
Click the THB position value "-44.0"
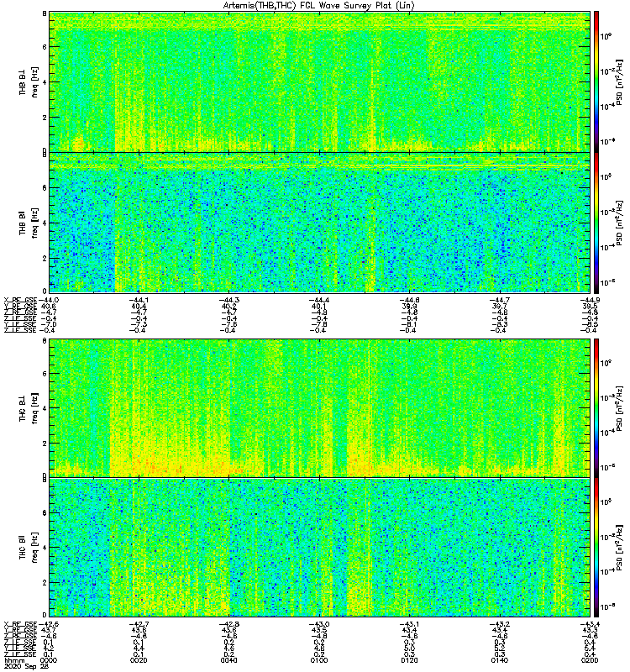tap(49, 300)
